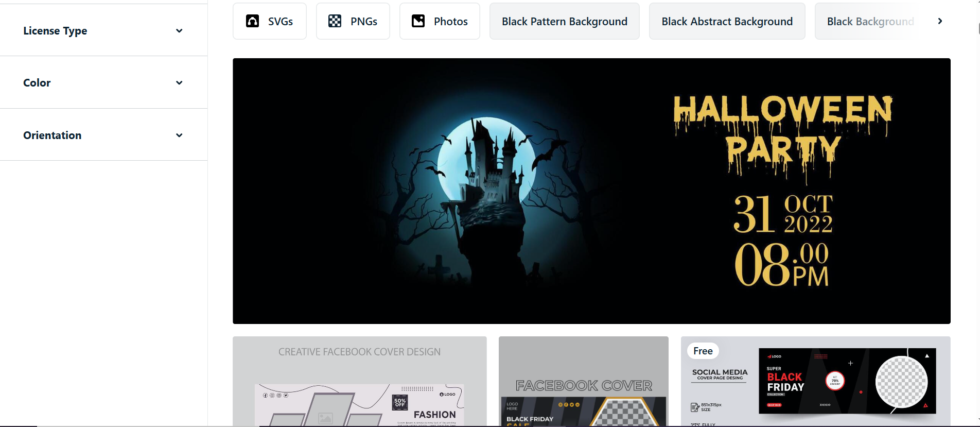Click the Color chevron arrow

point(179,83)
